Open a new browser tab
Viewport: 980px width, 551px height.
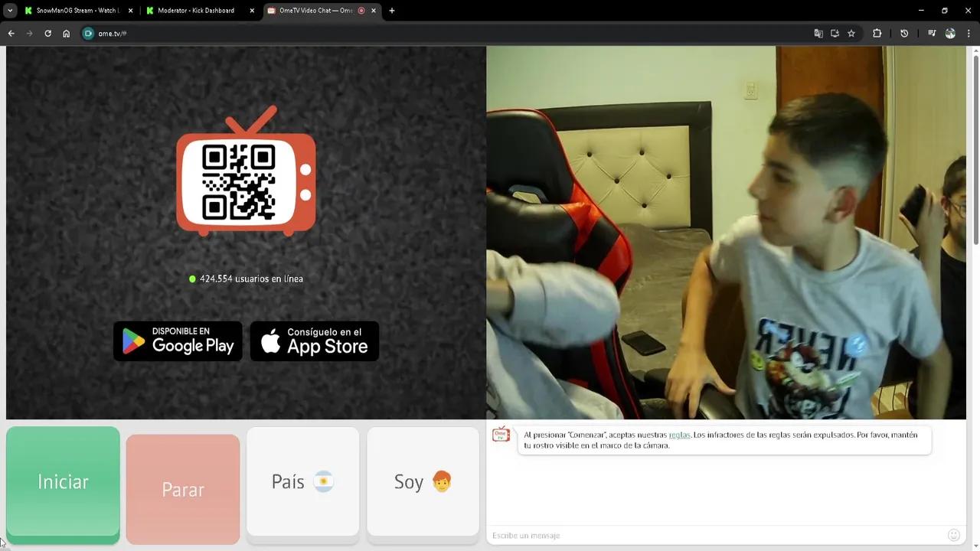point(392,11)
